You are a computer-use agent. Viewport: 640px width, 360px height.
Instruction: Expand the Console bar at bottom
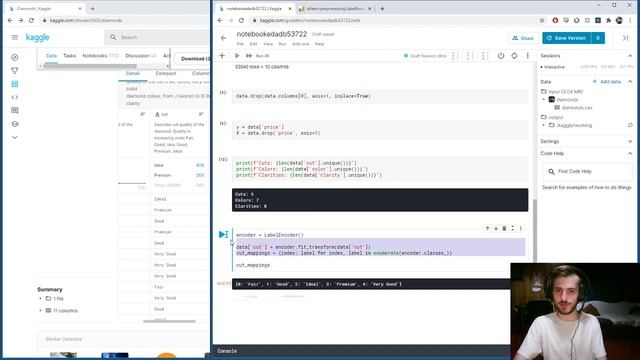361,351
